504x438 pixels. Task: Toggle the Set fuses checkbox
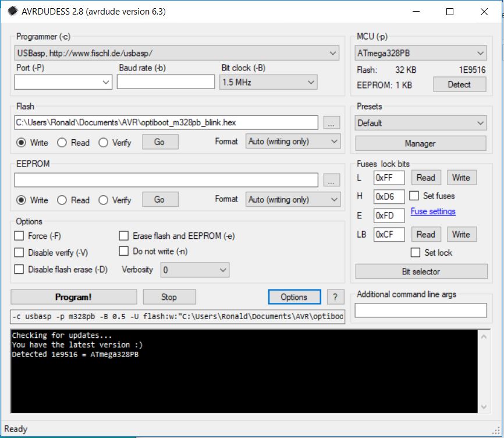point(414,196)
